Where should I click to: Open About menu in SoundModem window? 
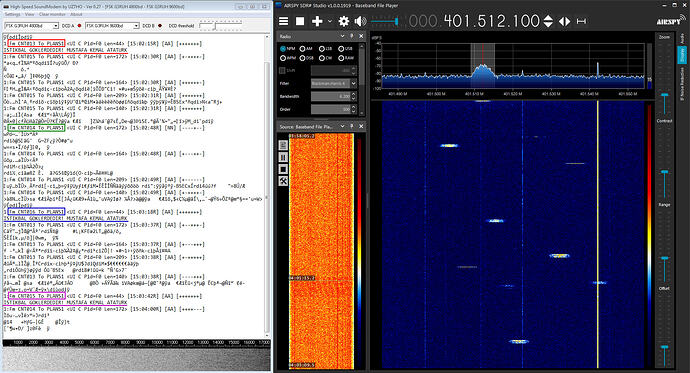tap(76, 15)
